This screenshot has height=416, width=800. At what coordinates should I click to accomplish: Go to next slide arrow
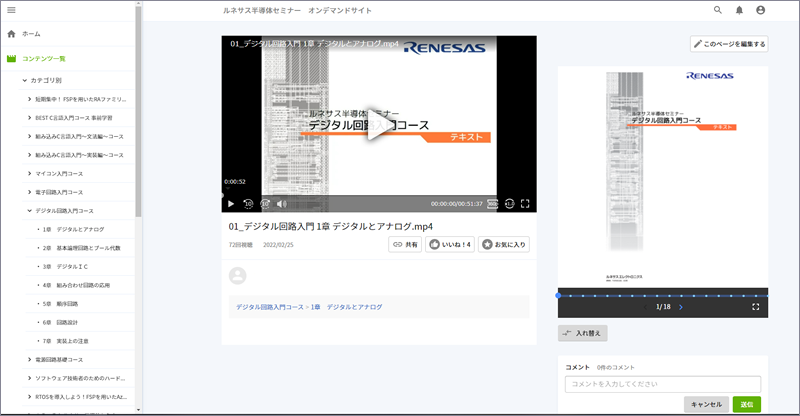pyautogui.click(x=681, y=307)
